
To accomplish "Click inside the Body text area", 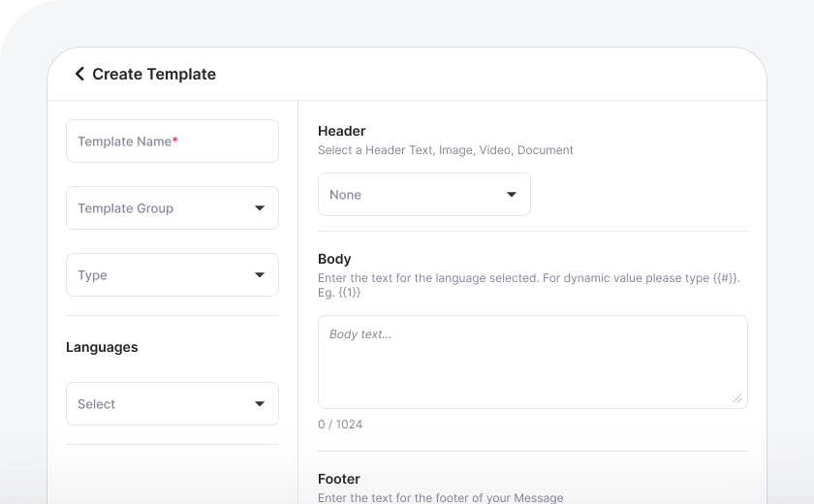I will tap(531, 362).
